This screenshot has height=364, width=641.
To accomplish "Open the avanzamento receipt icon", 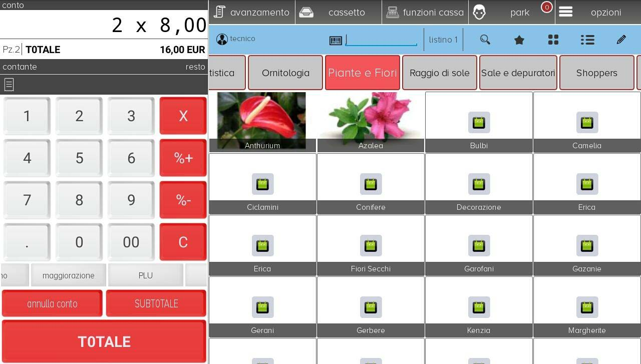I will pos(219,12).
